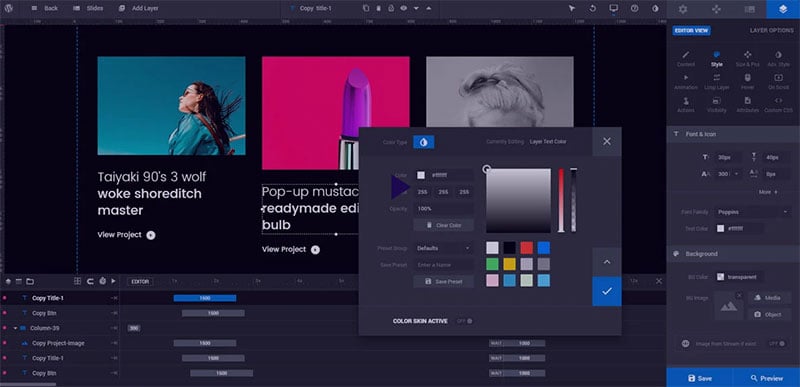
Task: Open the Loop Layer settings icon
Action: [717, 82]
